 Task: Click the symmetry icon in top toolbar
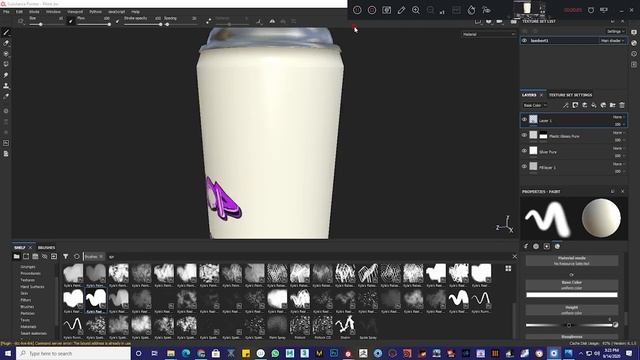pyautogui.click(x=272, y=21)
